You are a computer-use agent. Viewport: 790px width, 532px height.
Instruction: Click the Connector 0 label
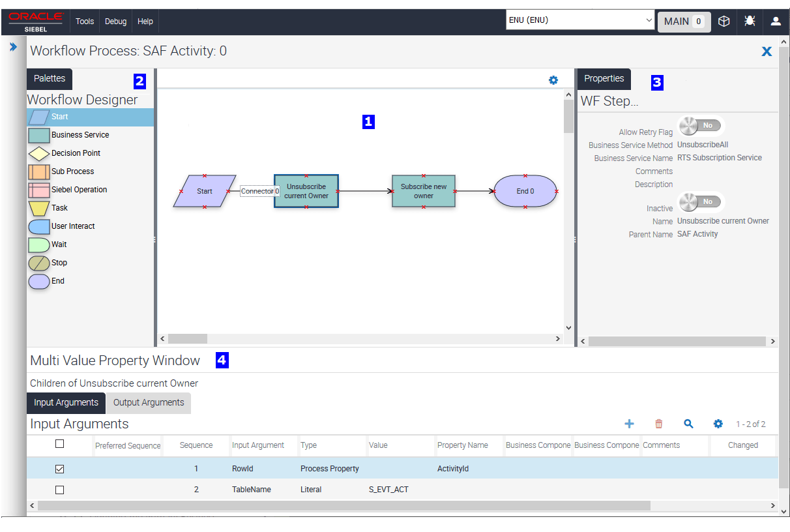click(260, 191)
